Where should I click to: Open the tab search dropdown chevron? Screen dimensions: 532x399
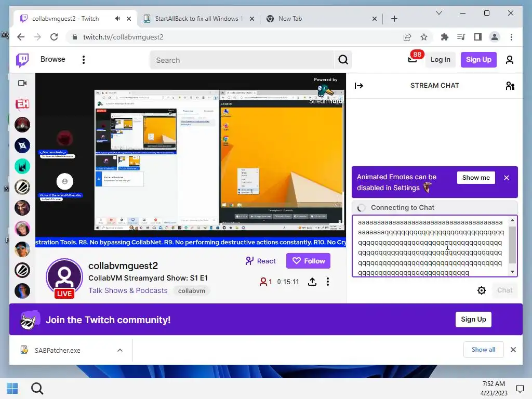(438, 13)
